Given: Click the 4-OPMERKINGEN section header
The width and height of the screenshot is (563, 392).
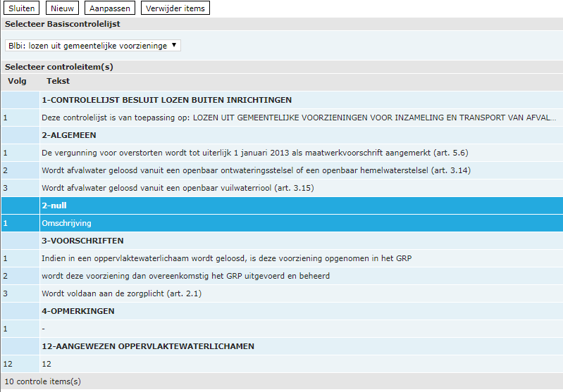Looking at the screenshot, I should 78,311.
